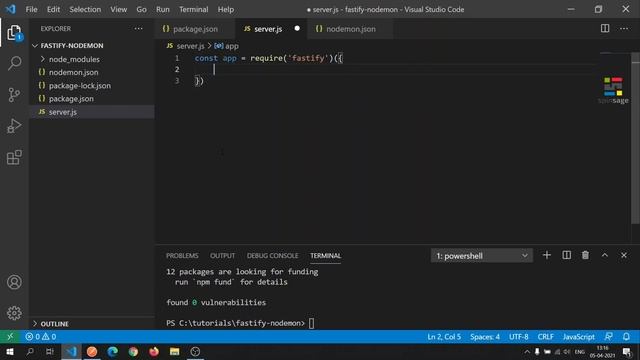
Task: Click the terminal prompt input area
Action: 311,323
